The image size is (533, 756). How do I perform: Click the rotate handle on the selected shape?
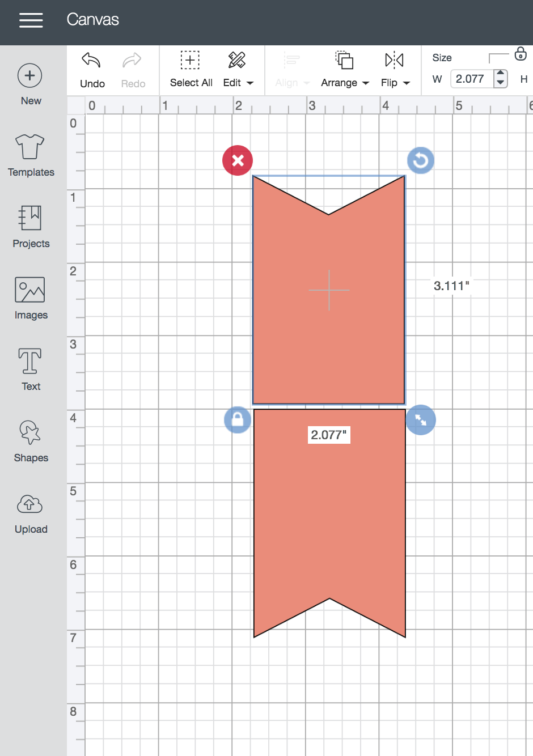click(x=421, y=160)
